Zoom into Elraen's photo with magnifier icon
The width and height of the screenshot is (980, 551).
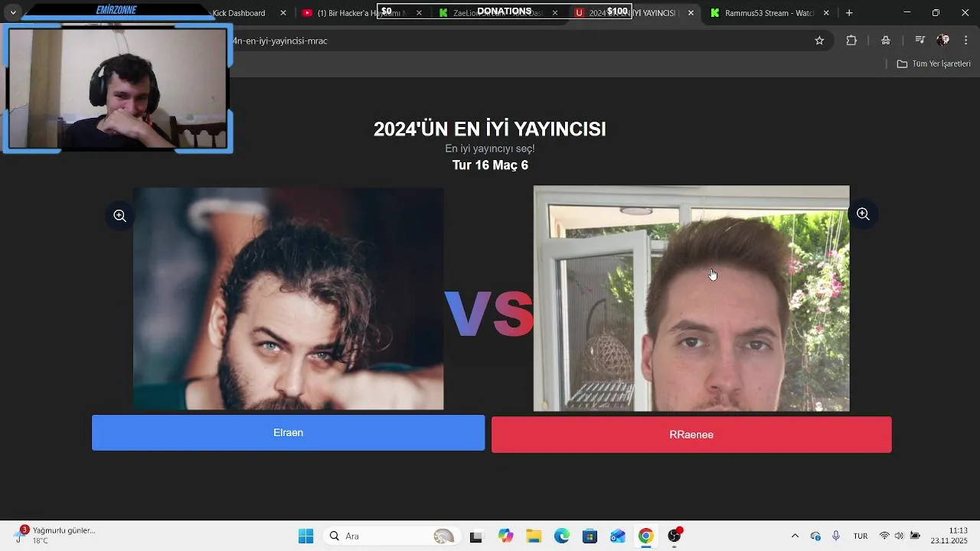119,216
